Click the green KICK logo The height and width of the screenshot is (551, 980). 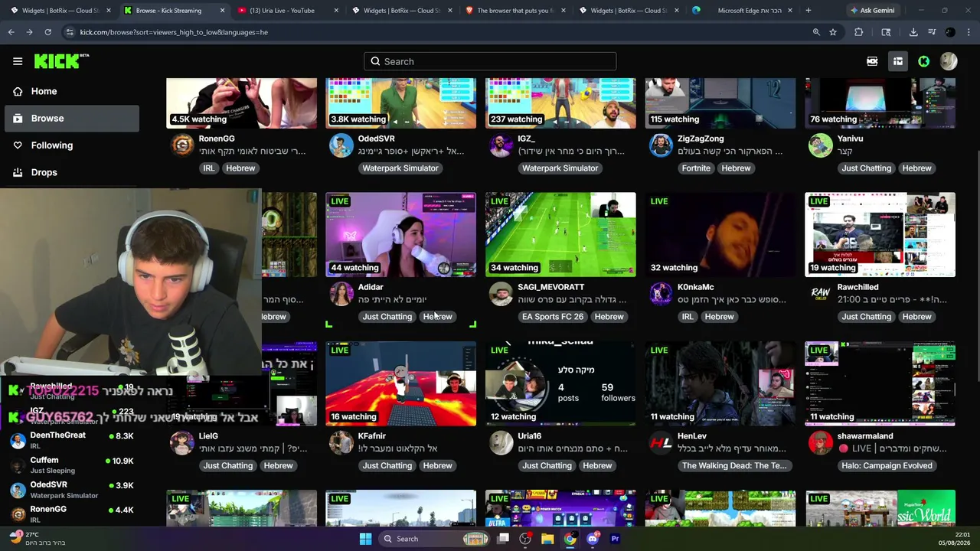(x=61, y=61)
